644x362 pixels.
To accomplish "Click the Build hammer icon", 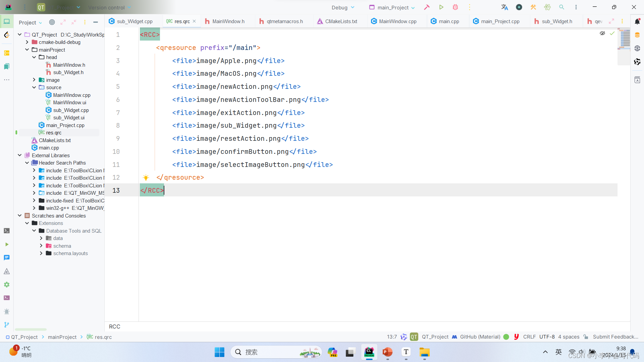I will pyautogui.click(x=427, y=7).
